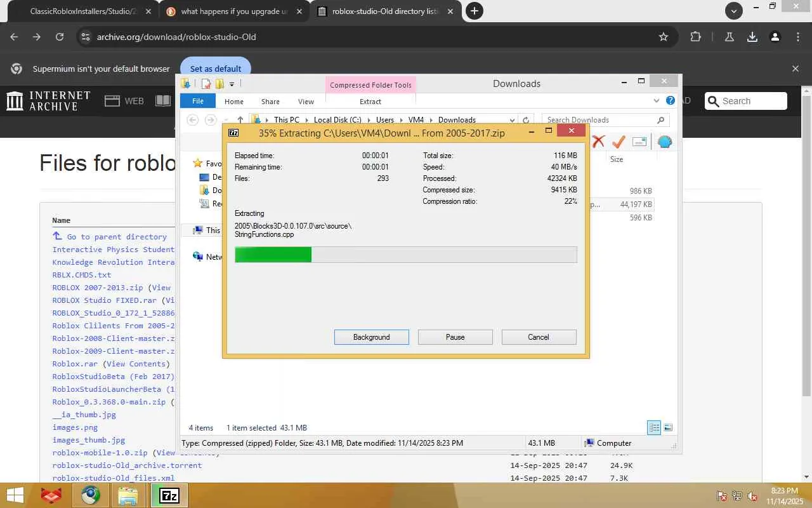The image size is (812, 508).
Task: Open the volume icon in system tray
Action: tap(752, 496)
